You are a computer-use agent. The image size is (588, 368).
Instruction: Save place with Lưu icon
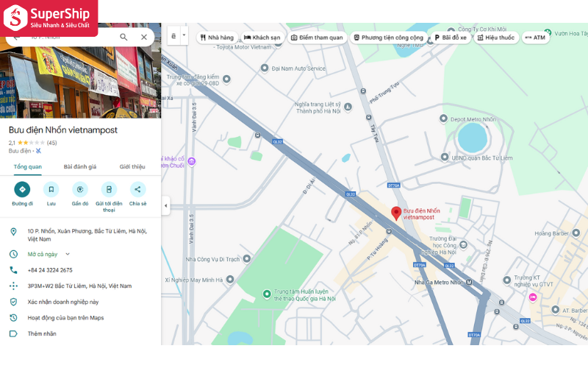(51, 189)
